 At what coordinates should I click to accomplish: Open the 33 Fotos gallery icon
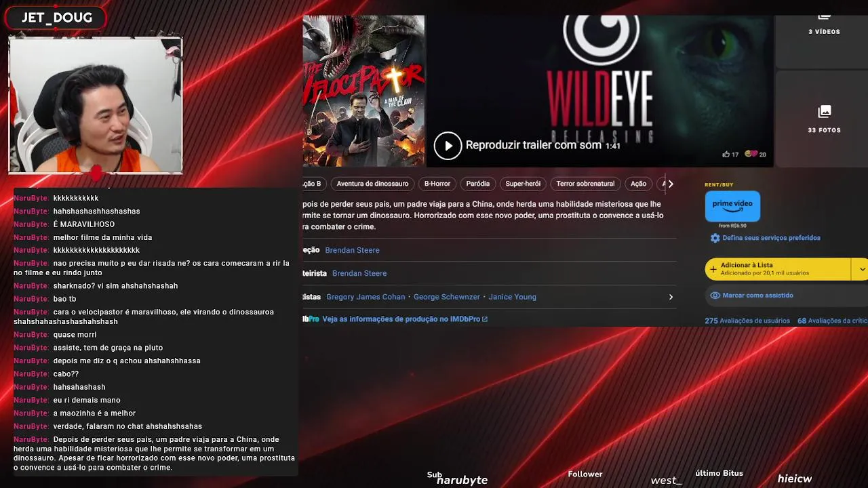tap(825, 111)
